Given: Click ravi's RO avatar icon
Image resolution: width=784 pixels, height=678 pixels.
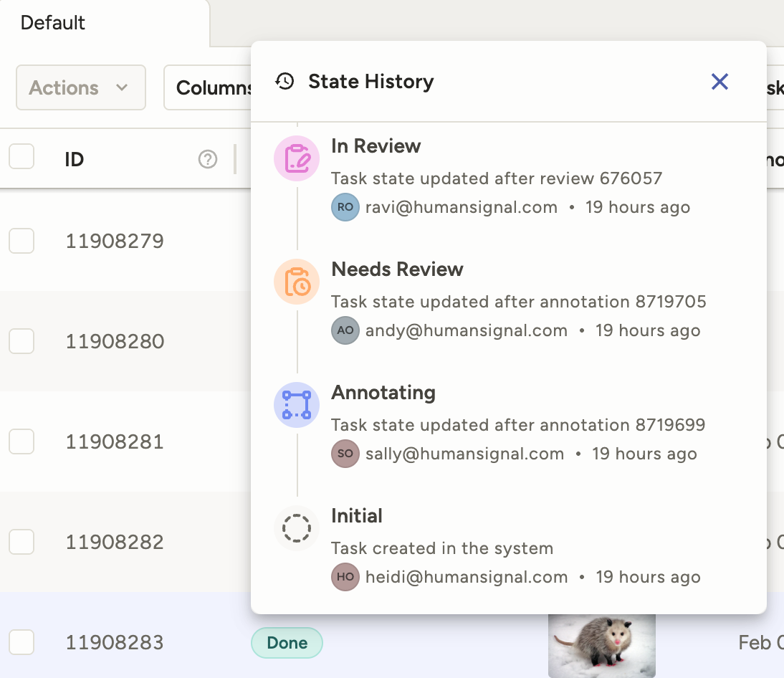Looking at the screenshot, I should click(x=345, y=206).
